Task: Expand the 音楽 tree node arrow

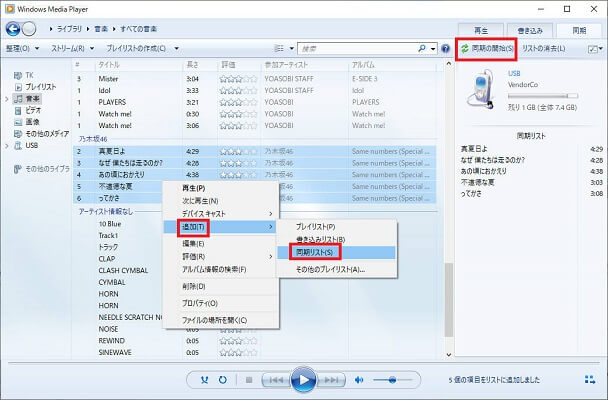Action: tap(7, 99)
